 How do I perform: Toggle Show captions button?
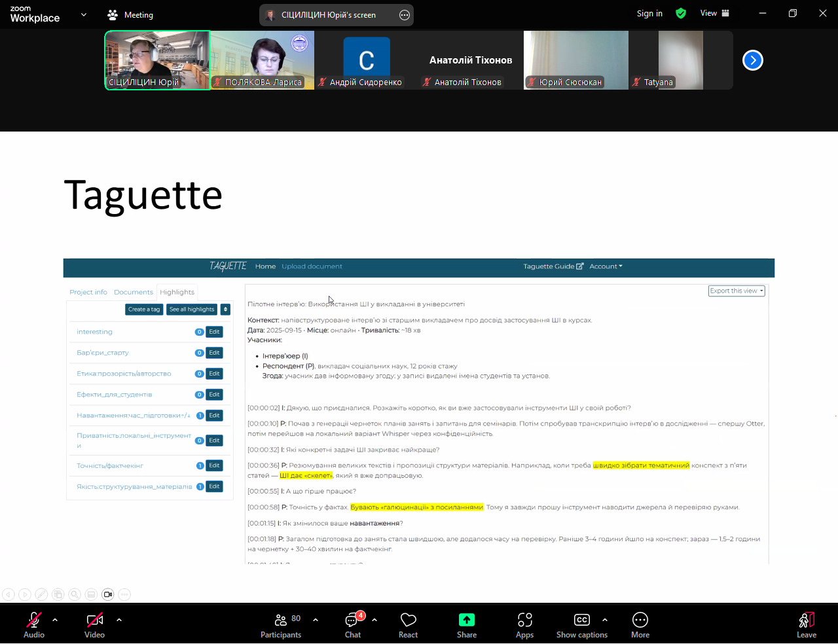click(x=581, y=620)
